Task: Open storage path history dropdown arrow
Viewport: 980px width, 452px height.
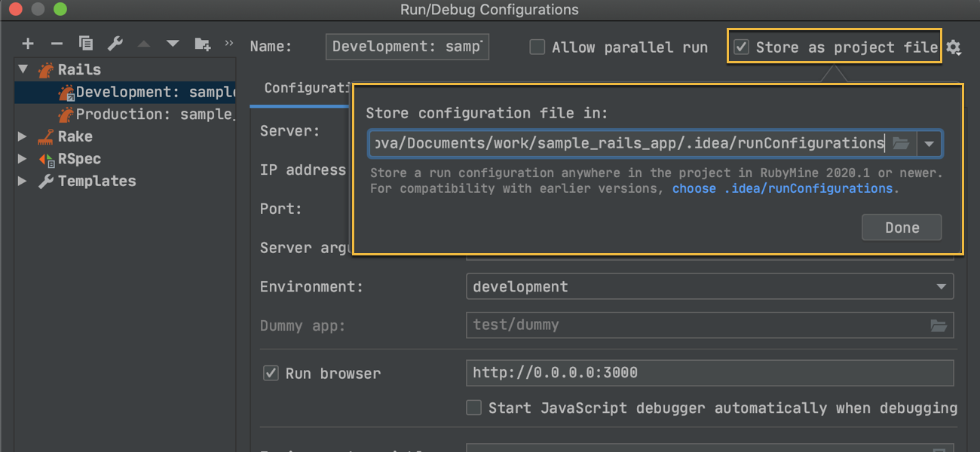Action: coord(929,143)
